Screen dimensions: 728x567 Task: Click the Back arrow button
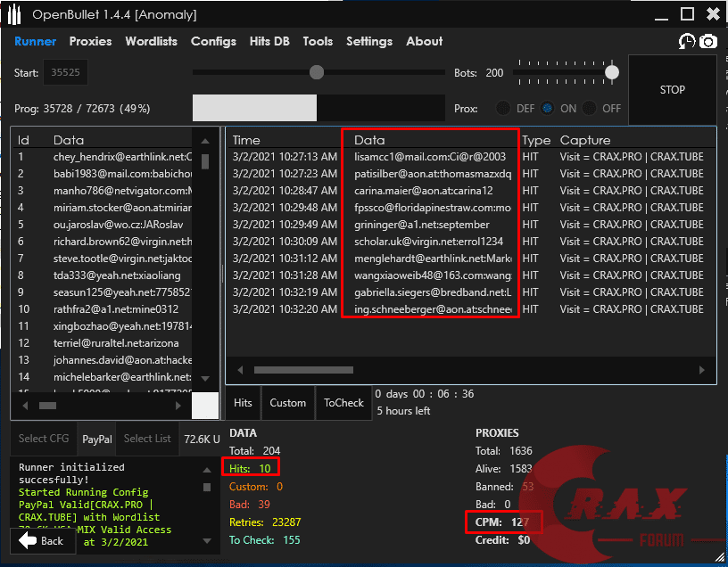pyautogui.click(x=41, y=540)
